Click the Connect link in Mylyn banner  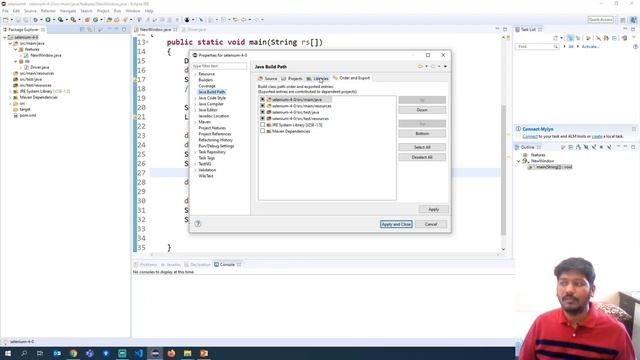pyautogui.click(x=530, y=136)
